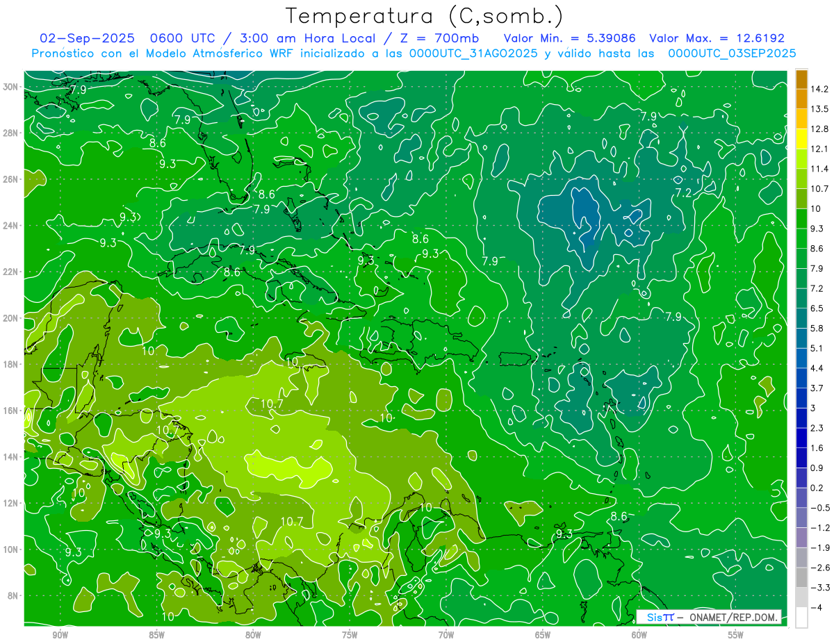Click the 12.8 value in the color legend
This screenshot has height=644, width=834.
pyautogui.click(x=820, y=129)
